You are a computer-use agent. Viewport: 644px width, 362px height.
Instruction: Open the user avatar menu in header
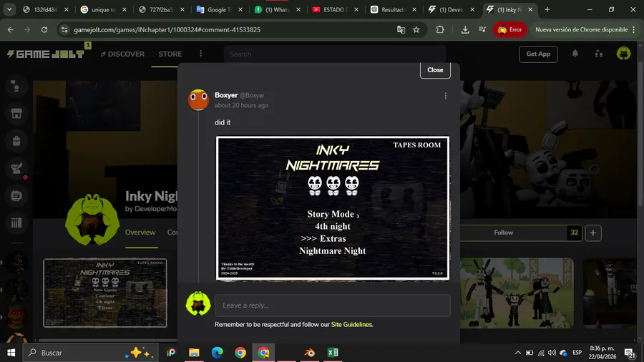tap(623, 54)
